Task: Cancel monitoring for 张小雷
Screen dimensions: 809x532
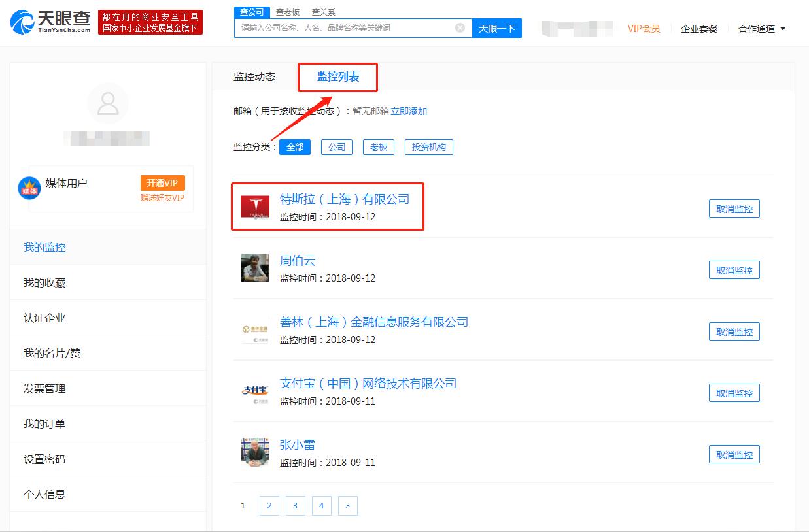Action: tap(734, 455)
